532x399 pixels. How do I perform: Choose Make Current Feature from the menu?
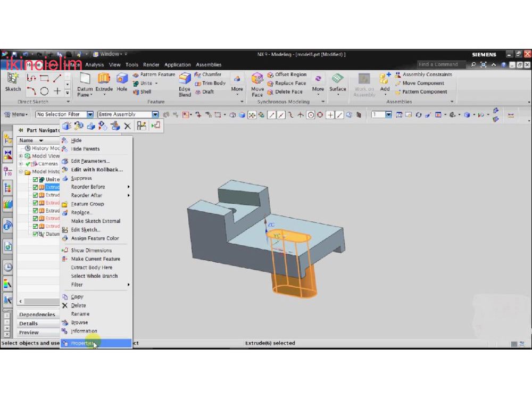click(x=96, y=259)
